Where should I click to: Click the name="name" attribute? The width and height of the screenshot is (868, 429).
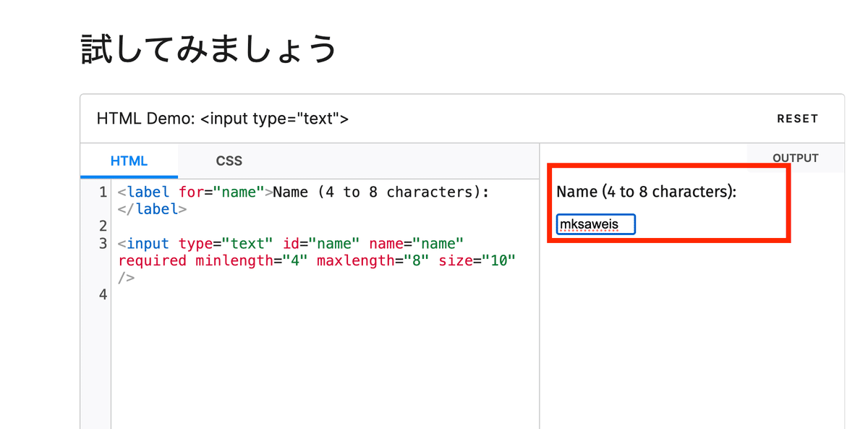pyautogui.click(x=418, y=243)
